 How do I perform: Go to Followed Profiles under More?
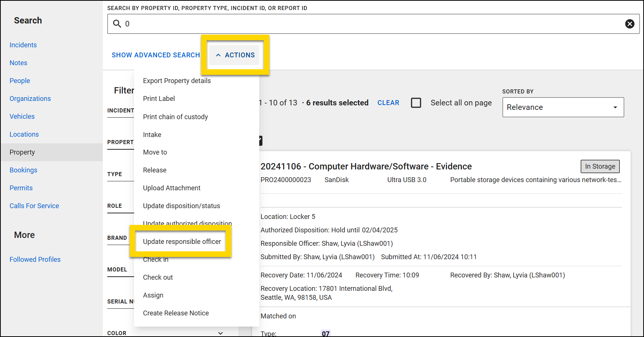(35, 259)
